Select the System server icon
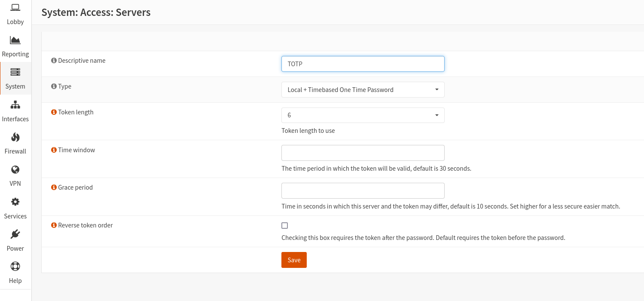Screen dimensions: 644x301 point(15,72)
